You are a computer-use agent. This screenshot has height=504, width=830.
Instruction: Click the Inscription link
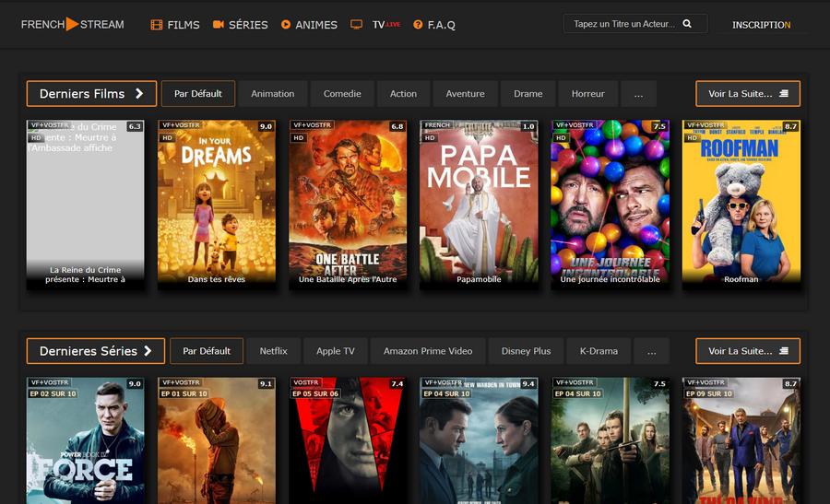click(x=761, y=25)
